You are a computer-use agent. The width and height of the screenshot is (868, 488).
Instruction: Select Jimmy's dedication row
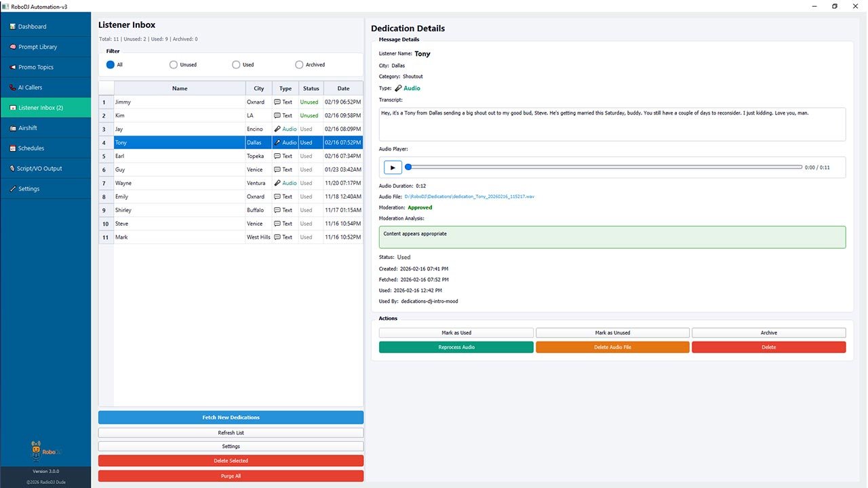tap(179, 102)
